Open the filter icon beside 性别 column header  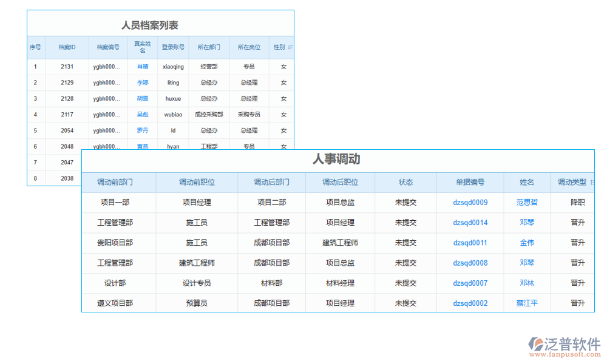tap(290, 47)
